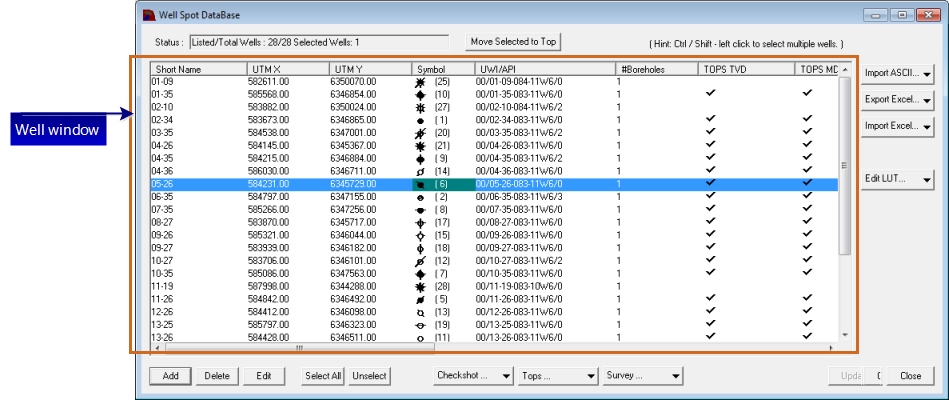The image size is (949, 400).
Task: Sort by UTM Y column header
Action: [x=370, y=70]
